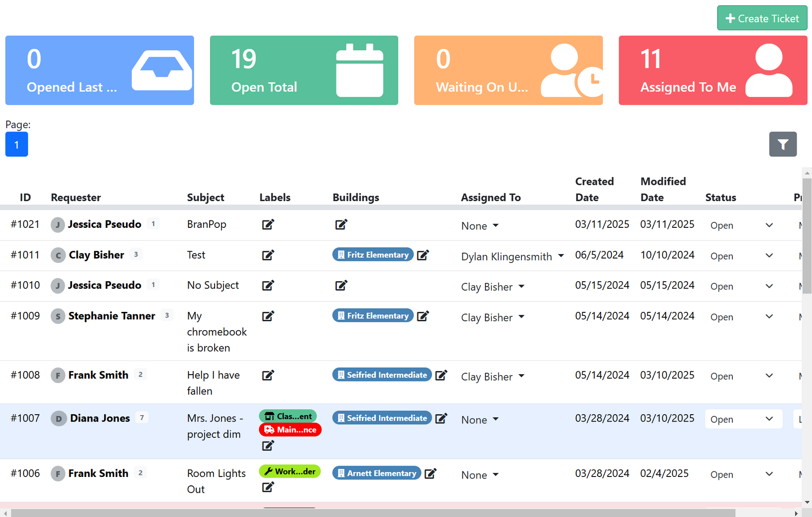The image size is (812, 517).
Task: Click the red Main...nce label tag
Action: point(290,430)
